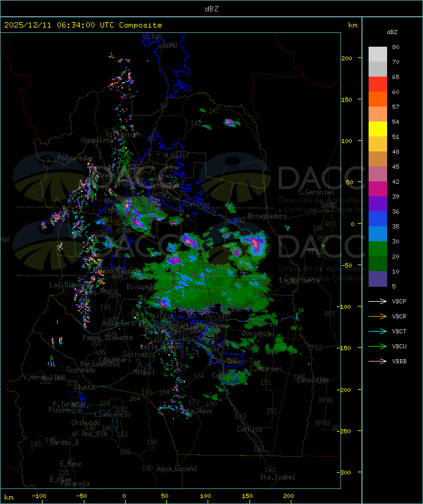Viewport: 423px width, 504px height.
Task: Click the pink VBBB arrow icon
Action: click(x=378, y=361)
